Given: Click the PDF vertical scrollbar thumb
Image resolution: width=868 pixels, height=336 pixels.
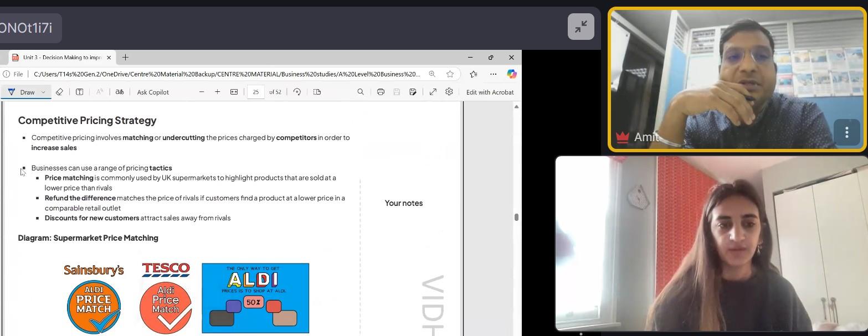Looking at the screenshot, I should tap(516, 217).
